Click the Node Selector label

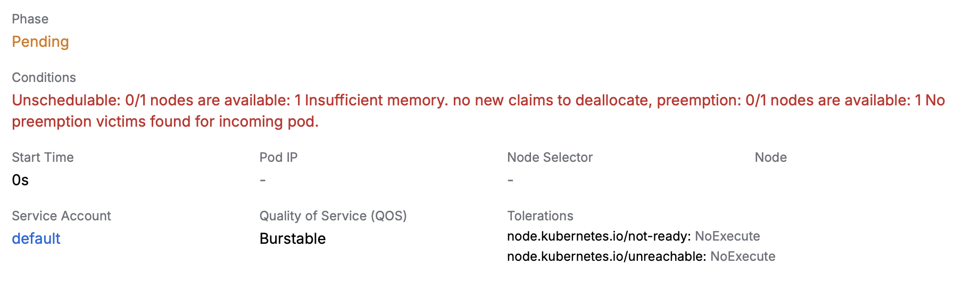[x=550, y=158]
